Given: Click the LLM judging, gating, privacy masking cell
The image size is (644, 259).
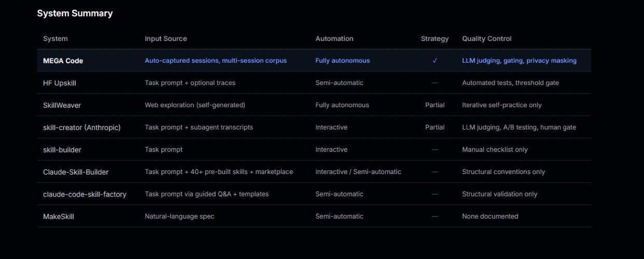Looking at the screenshot, I should click(x=519, y=61).
